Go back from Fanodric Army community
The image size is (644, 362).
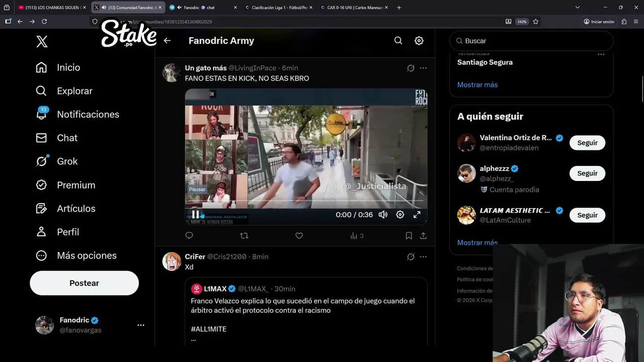167,41
